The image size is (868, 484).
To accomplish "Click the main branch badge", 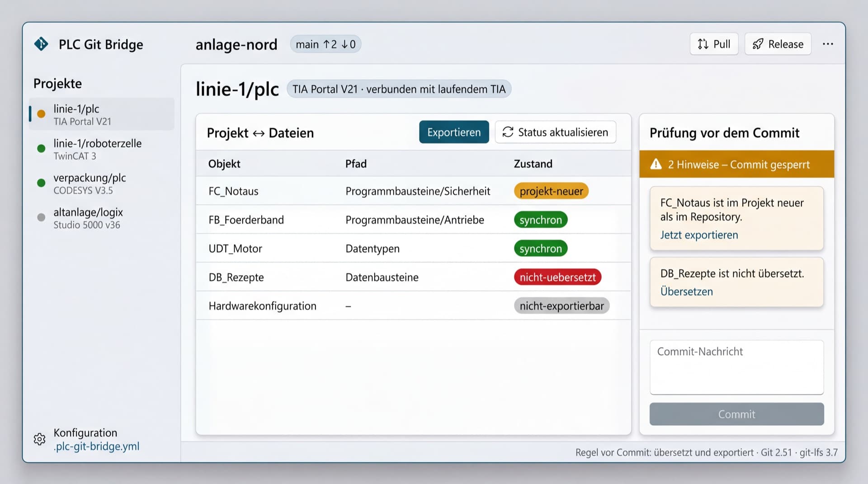I will (x=325, y=44).
